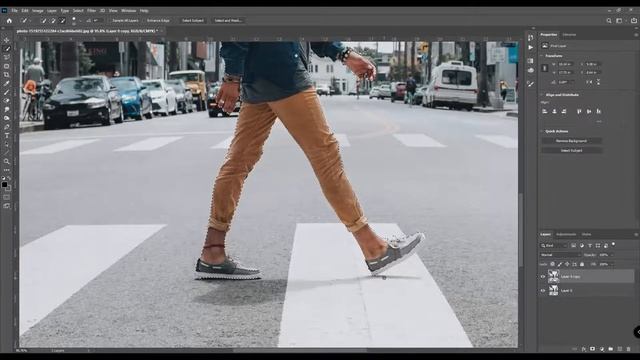Screen dimensions: 640x360
Task: Toggle the layer filter on/off switch
Action: [613, 244]
